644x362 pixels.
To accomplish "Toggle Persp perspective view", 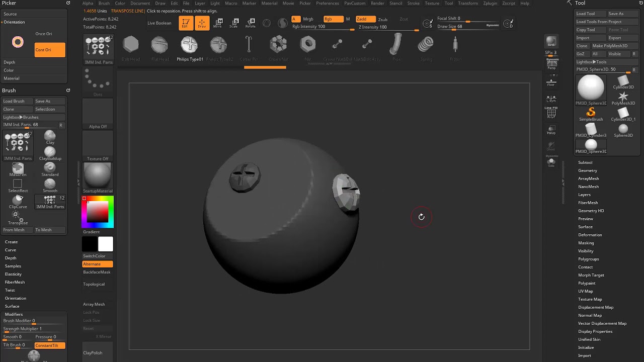I will click(x=551, y=64).
